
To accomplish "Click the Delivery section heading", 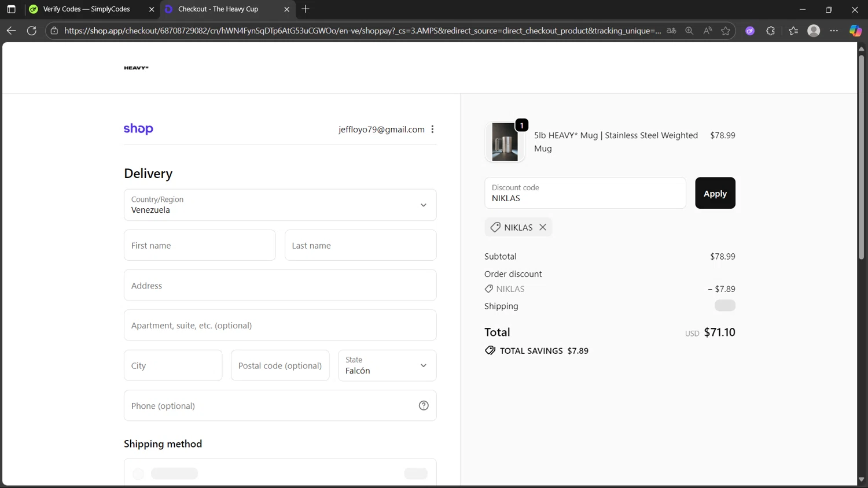I will tap(148, 173).
